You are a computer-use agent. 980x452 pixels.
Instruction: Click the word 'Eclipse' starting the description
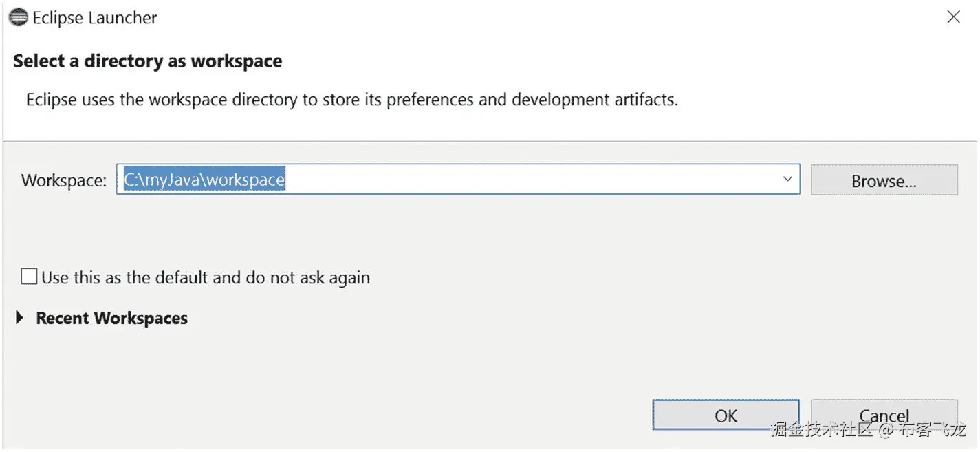52,100
